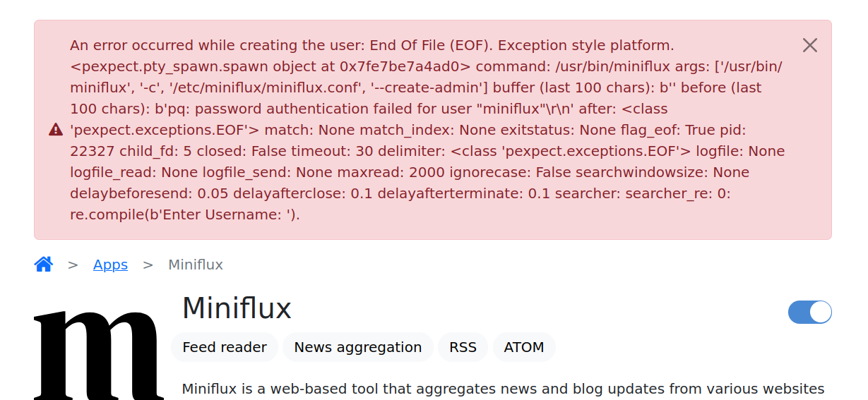The image size is (868, 400).
Task: Open the Apps breadcrumb link
Action: [x=110, y=265]
